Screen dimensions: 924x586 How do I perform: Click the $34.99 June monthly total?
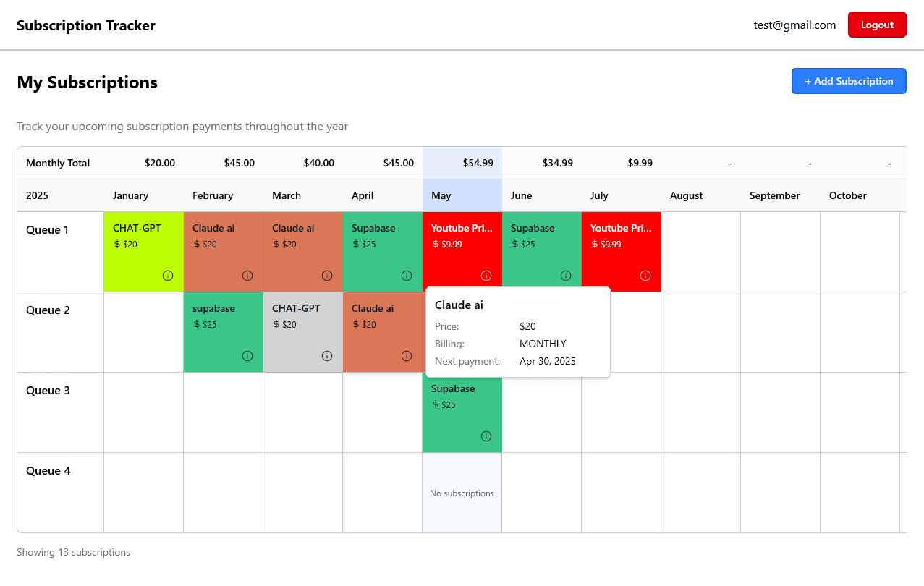[x=558, y=163]
